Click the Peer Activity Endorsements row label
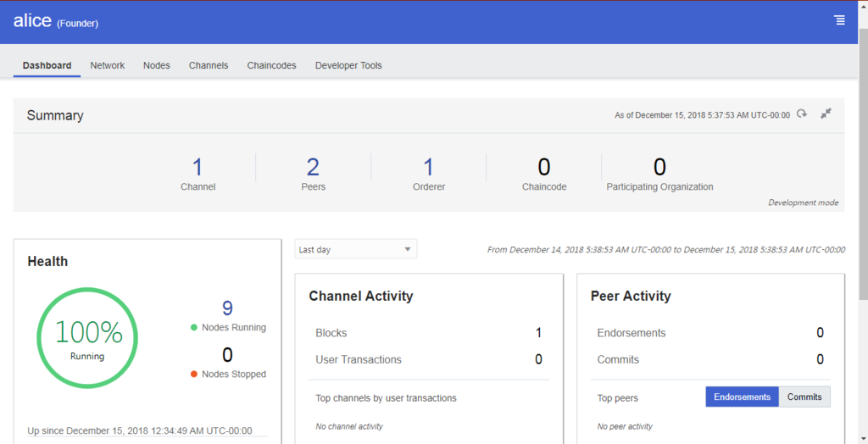 632,333
